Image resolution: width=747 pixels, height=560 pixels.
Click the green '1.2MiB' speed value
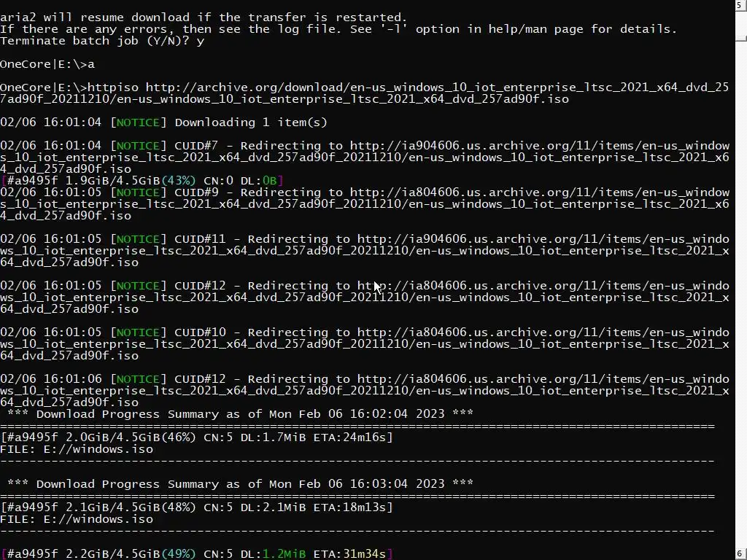(x=284, y=554)
